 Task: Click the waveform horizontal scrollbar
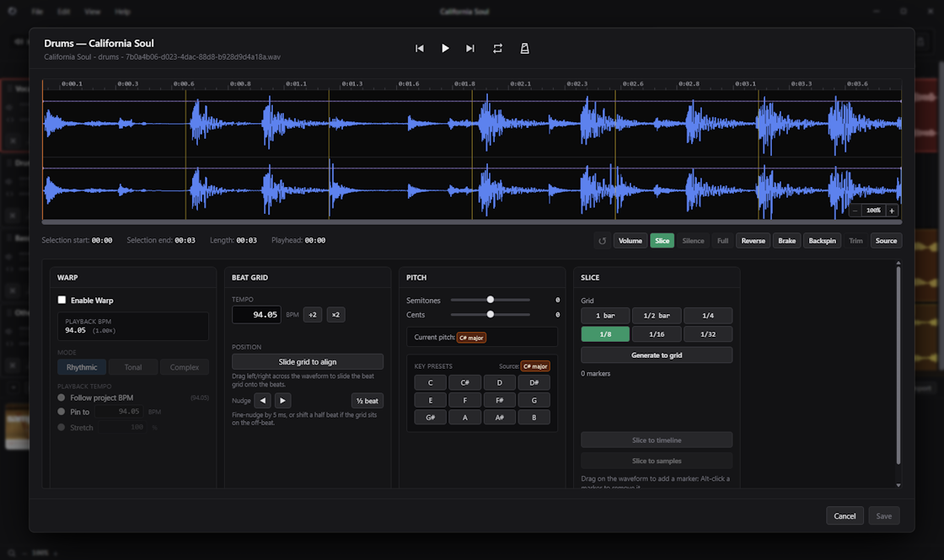coord(472,222)
